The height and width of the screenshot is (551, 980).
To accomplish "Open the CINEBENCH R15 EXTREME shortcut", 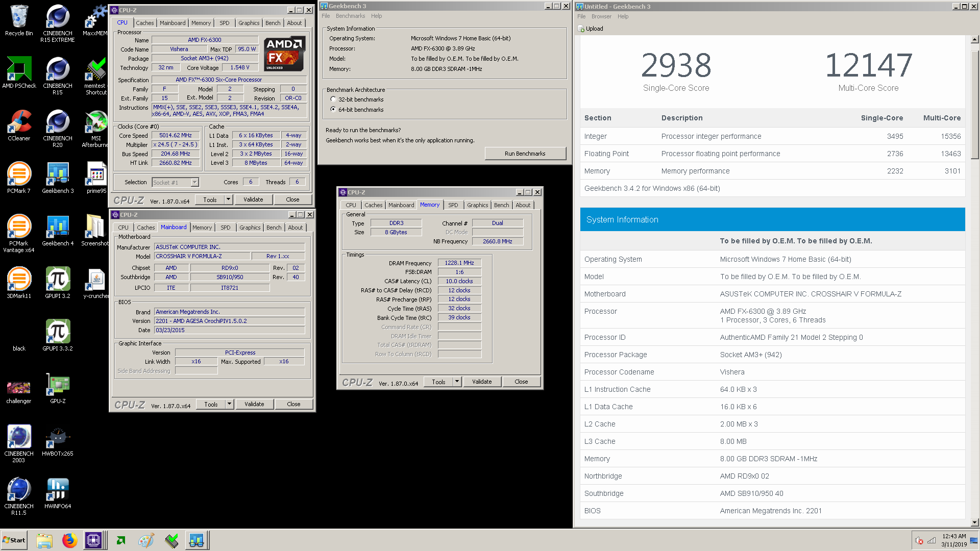I will coord(58,23).
